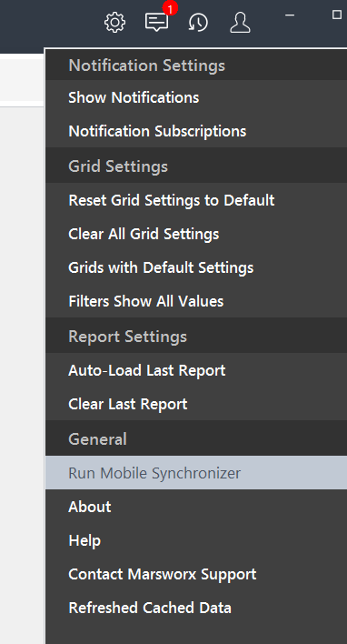Select Filters Show All Values
Image resolution: width=347 pixels, height=644 pixels.
(x=196, y=301)
